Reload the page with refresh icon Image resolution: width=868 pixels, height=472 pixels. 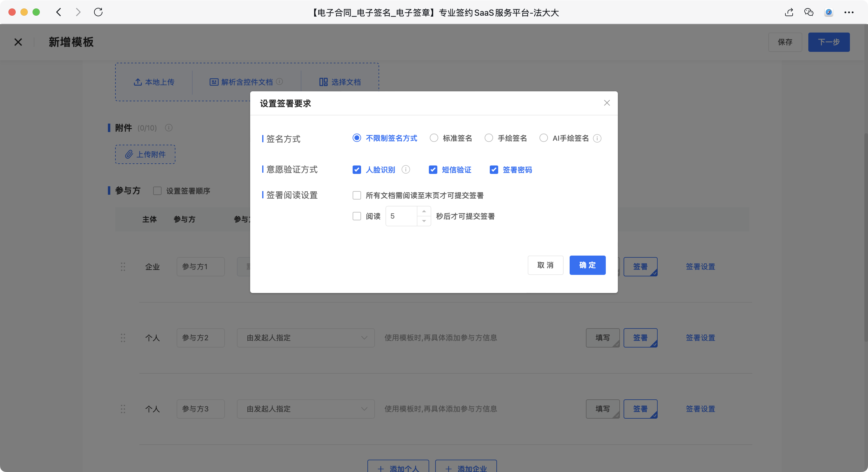98,12
